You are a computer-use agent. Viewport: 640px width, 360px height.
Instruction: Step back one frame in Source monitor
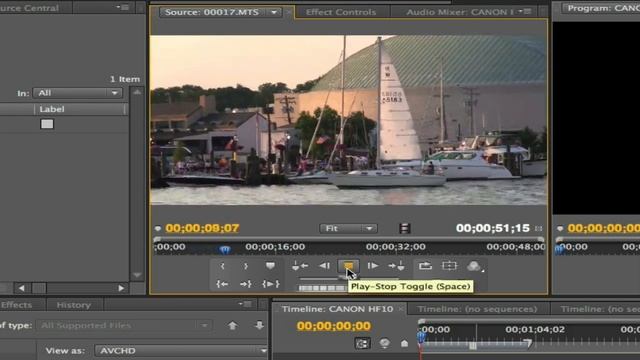324,266
